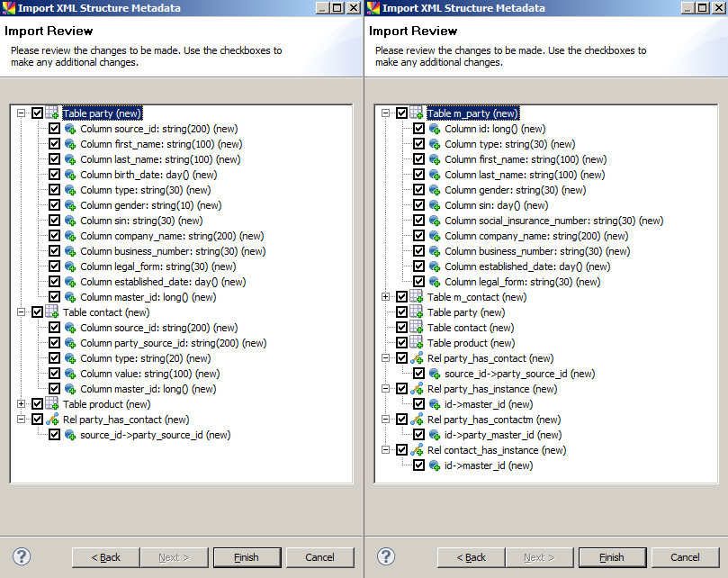Open help via question mark in right dialog
The height and width of the screenshot is (578, 728).
click(386, 557)
